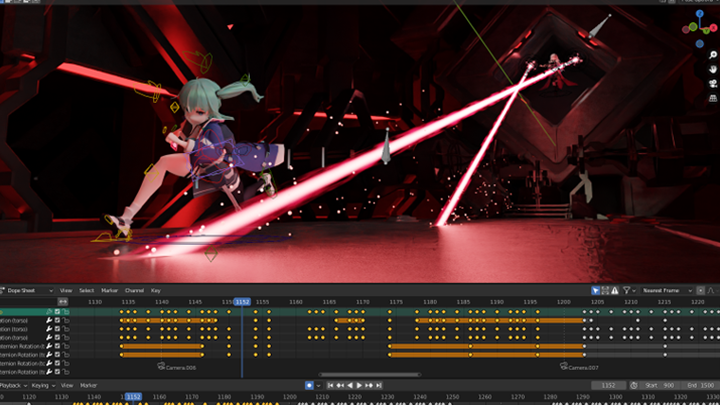The height and width of the screenshot is (405, 720).
Task: Play the animation in reverse
Action: click(x=350, y=386)
